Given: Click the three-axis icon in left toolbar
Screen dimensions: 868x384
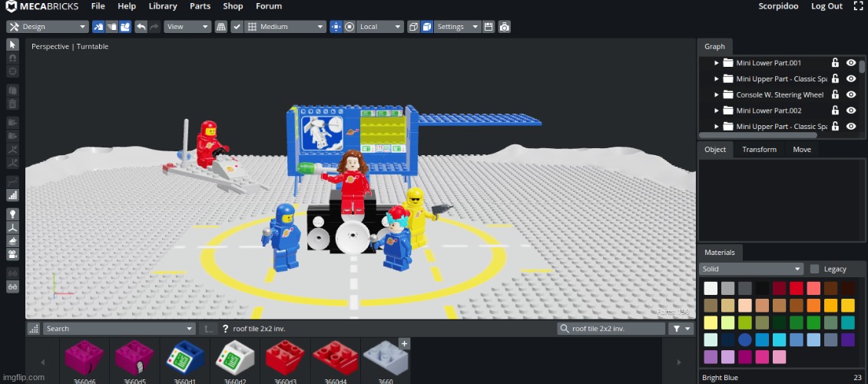Looking at the screenshot, I should click(12, 227).
